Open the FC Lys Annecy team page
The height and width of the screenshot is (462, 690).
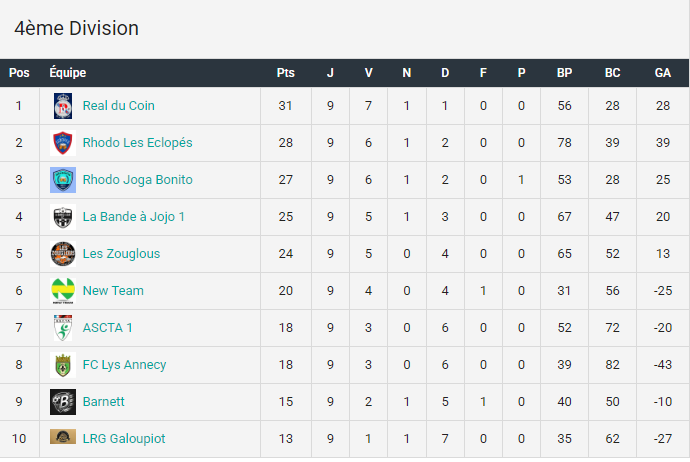point(125,365)
